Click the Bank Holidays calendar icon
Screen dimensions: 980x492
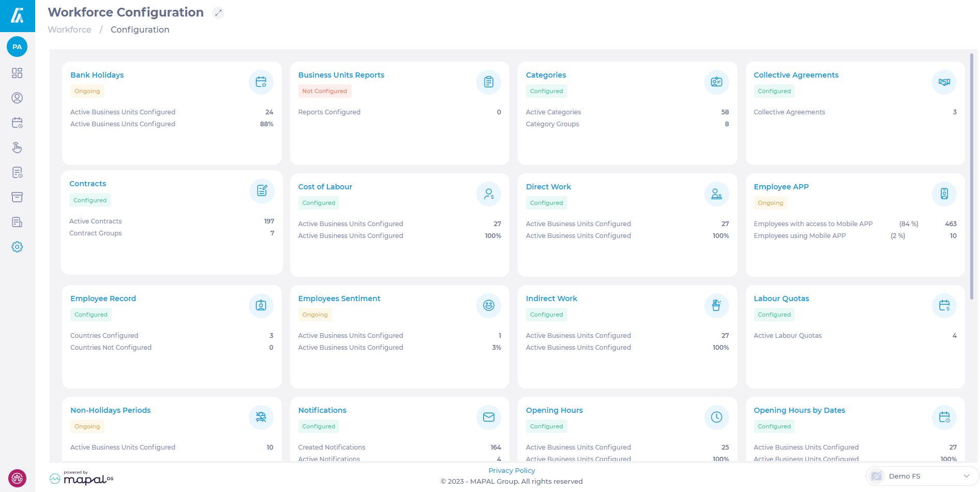[261, 82]
